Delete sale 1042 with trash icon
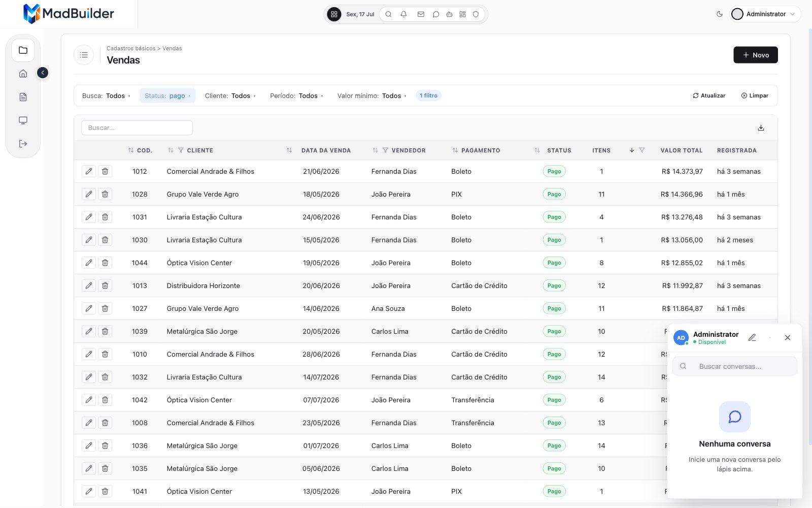 [x=105, y=400]
